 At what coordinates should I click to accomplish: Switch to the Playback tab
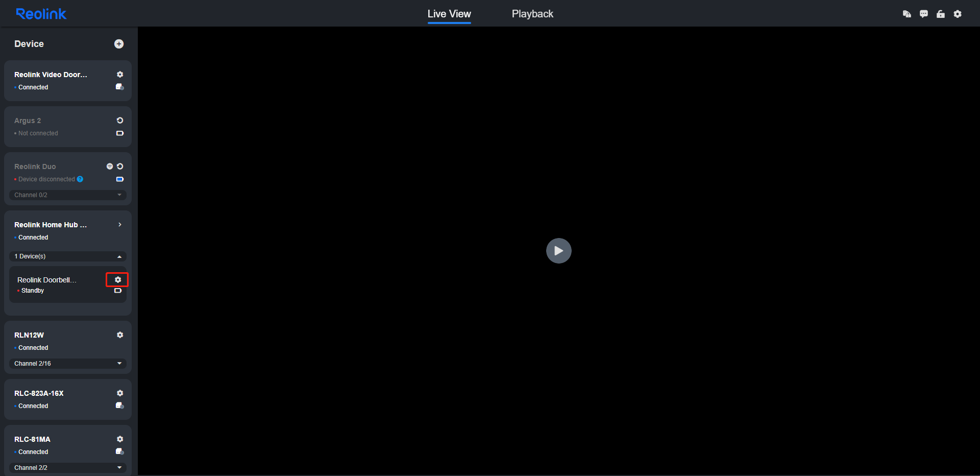(x=532, y=14)
